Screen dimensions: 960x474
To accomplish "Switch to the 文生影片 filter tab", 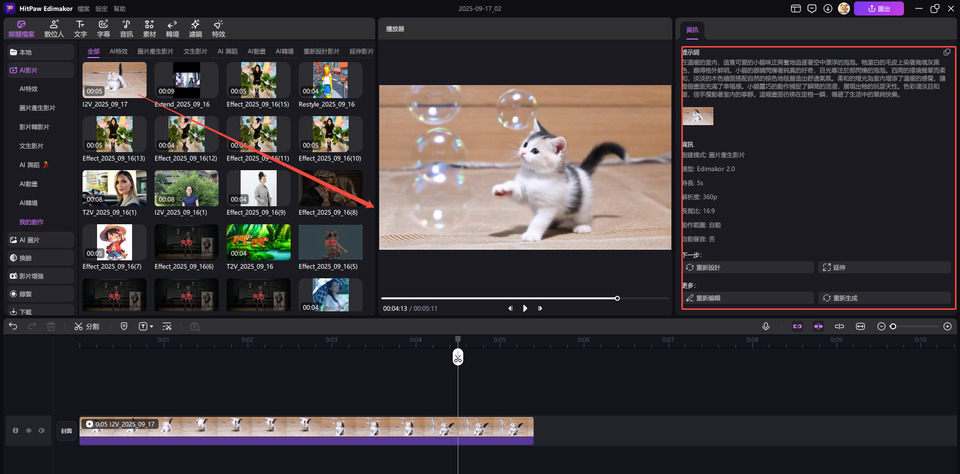I will (195, 51).
